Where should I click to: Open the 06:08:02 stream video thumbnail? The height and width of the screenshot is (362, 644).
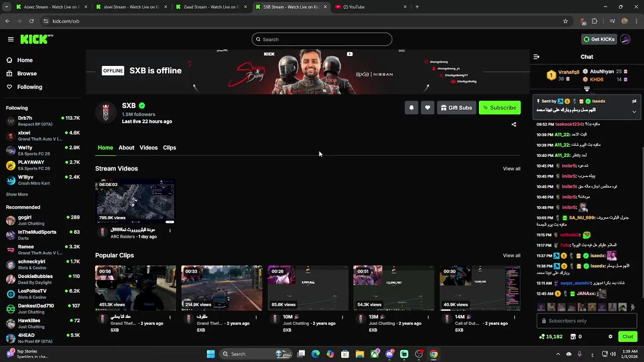click(x=135, y=201)
